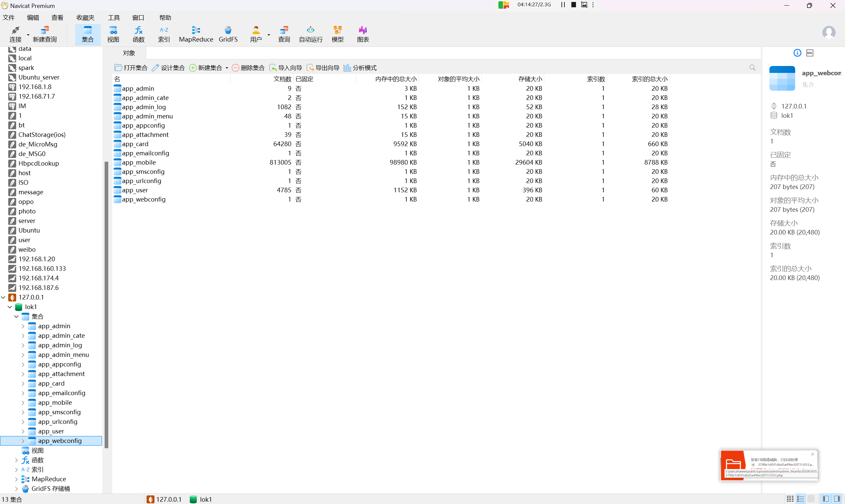Switch to ER diagram view in status bar
Image resolution: width=845 pixels, height=504 pixels.
811,499
